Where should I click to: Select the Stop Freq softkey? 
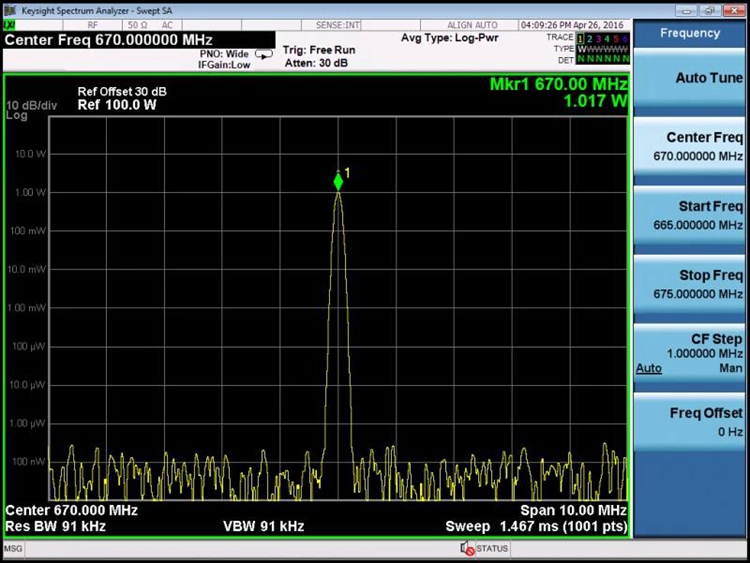click(689, 284)
